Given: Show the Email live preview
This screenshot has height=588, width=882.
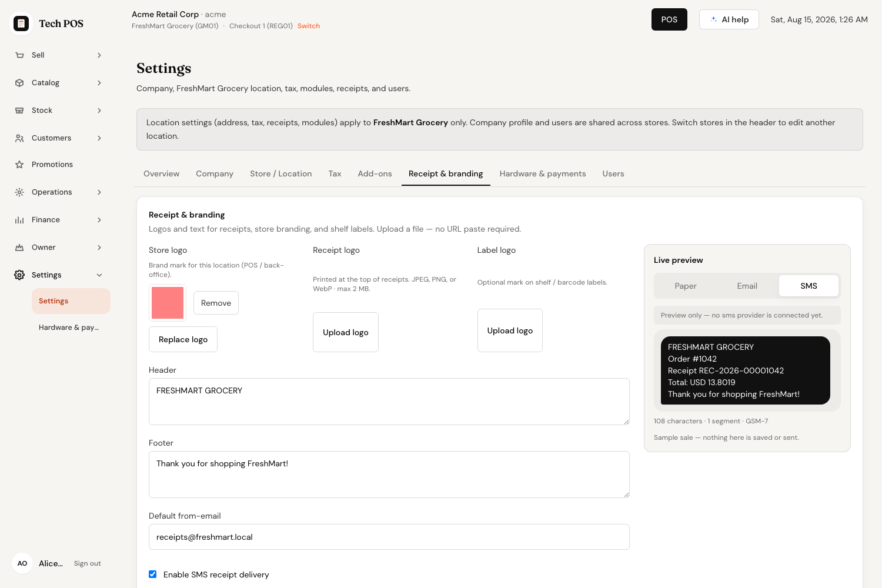Looking at the screenshot, I should 747,286.
